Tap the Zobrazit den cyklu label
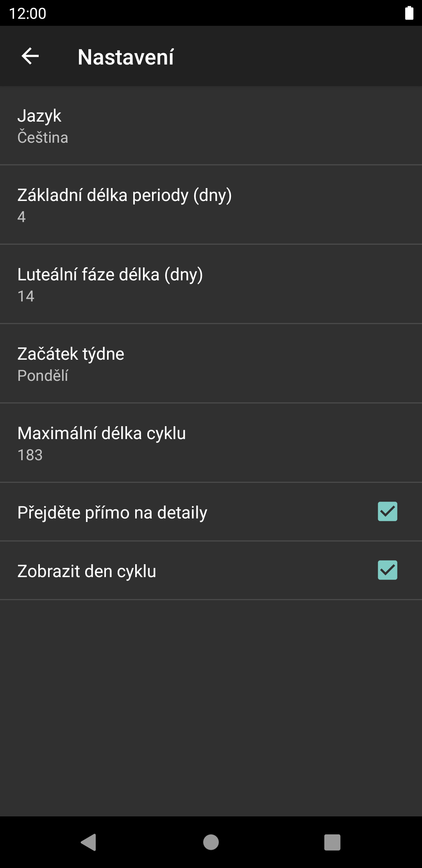422x868 pixels. 87,571
